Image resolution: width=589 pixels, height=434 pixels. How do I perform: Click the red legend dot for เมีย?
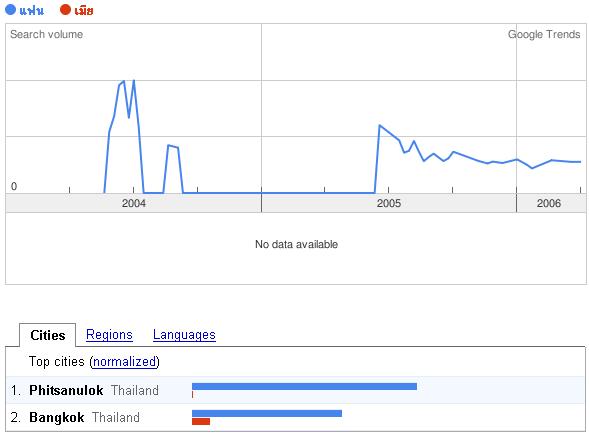point(65,9)
